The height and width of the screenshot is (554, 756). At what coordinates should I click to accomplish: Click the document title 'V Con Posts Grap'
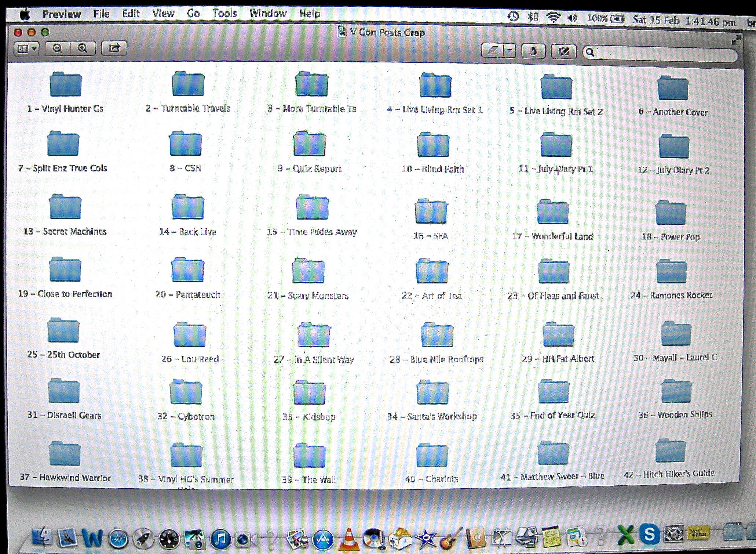(x=387, y=33)
